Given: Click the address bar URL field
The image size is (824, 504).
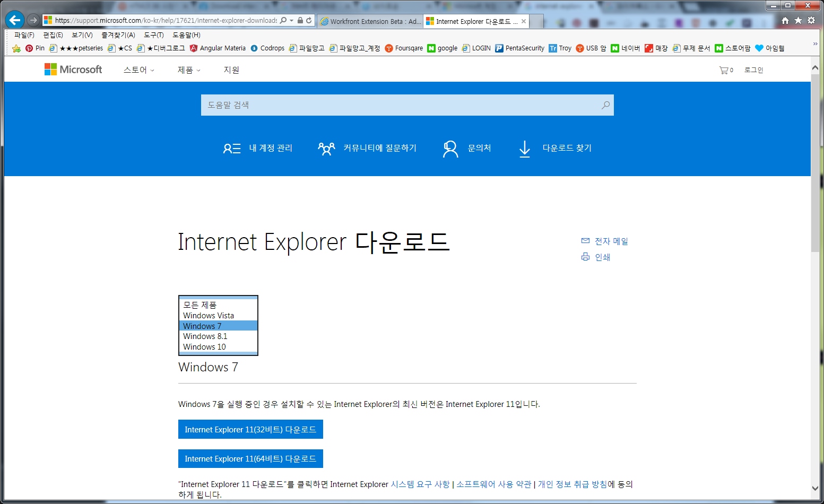Looking at the screenshot, I should [166, 20].
